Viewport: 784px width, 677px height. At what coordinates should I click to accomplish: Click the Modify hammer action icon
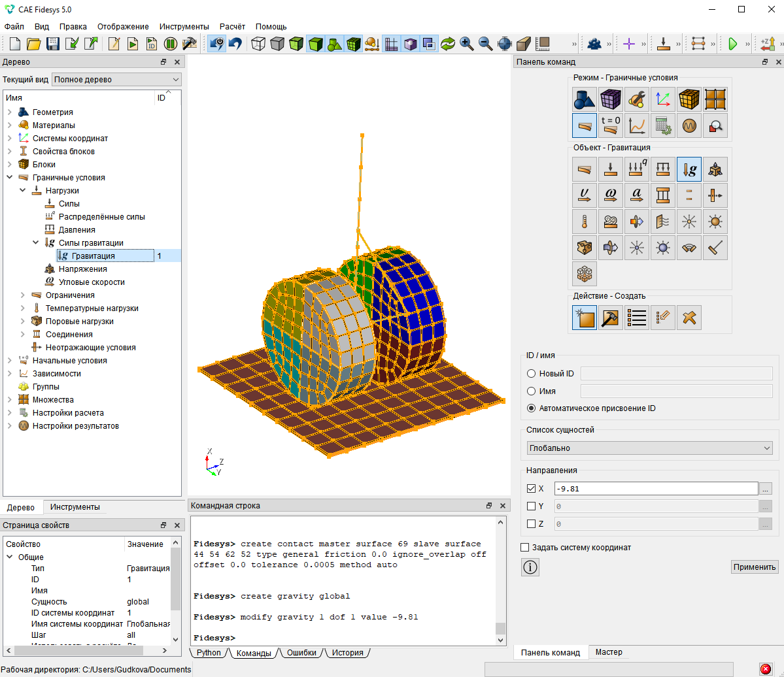(x=611, y=318)
